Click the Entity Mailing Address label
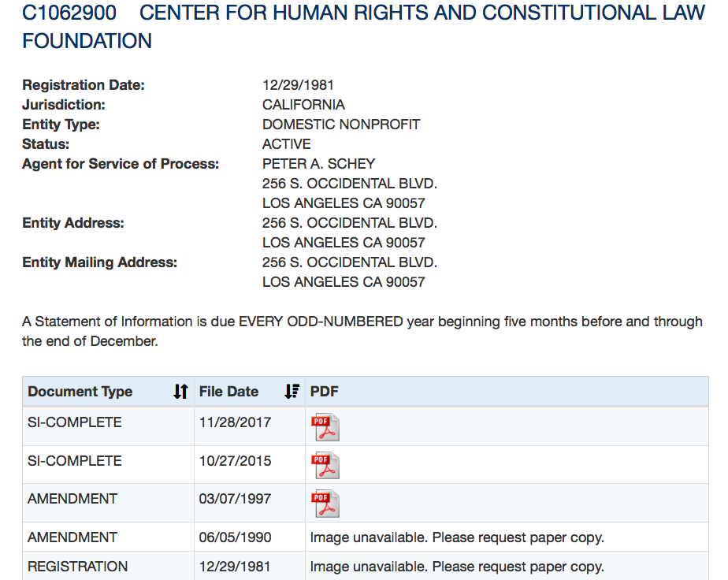Viewport: 728px width, 580px height. [100, 262]
